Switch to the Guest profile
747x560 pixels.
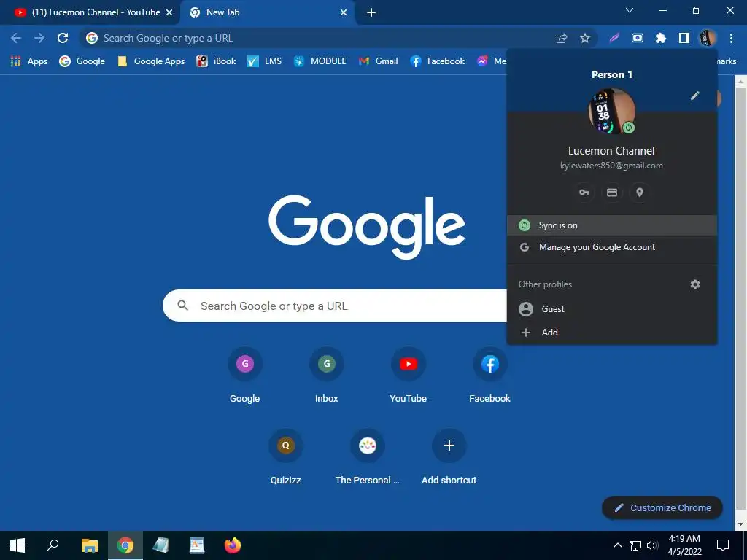click(612, 309)
